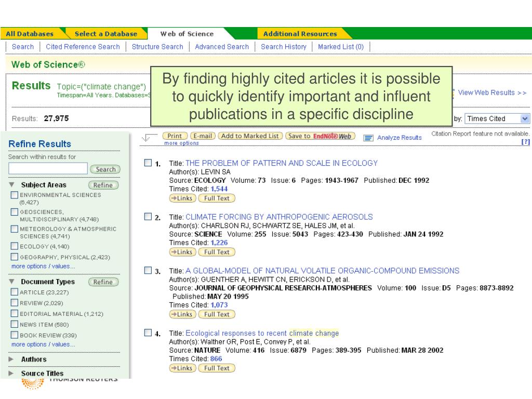
Task: Click Search within results button
Action: click(105, 169)
